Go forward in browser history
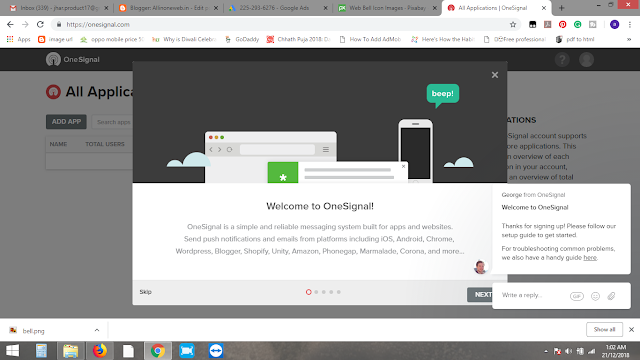This screenshot has height=360, width=640. [25, 24]
